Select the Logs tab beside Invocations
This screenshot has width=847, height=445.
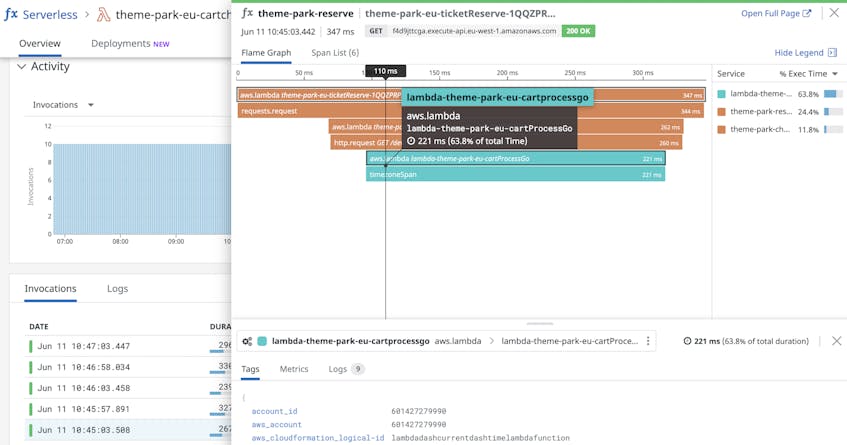coord(117,288)
